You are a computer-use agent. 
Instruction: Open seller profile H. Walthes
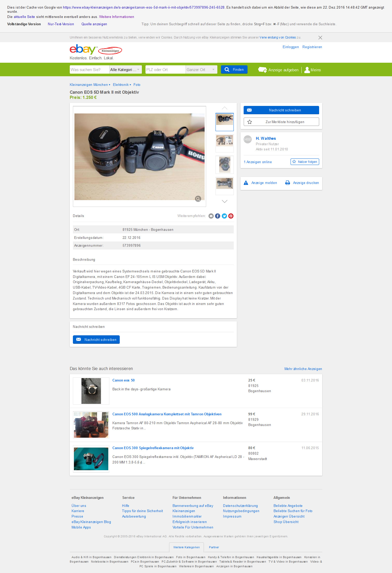tap(266, 138)
